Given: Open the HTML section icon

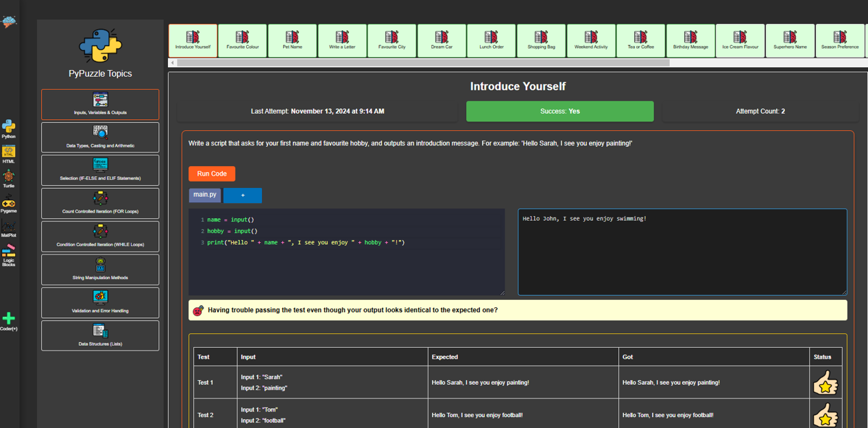Looking at the screenshot, I should [x=8, y=154].
